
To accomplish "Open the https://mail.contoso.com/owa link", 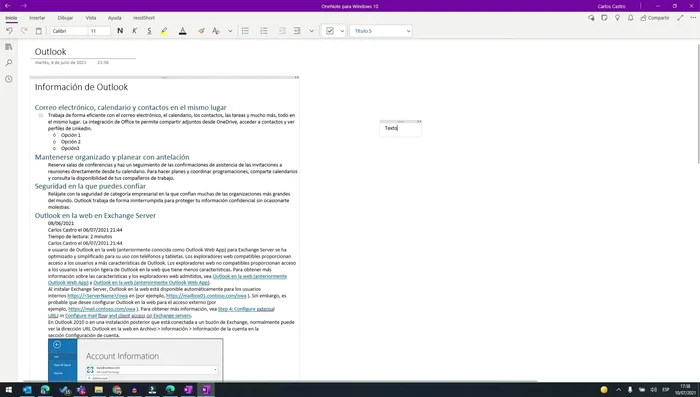I will coord(102,309).
